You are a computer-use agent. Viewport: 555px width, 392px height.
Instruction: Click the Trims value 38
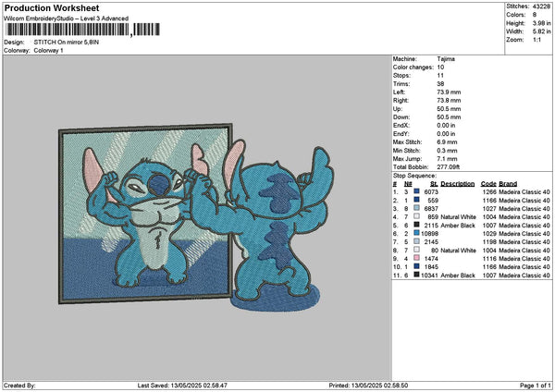(440, 84)
